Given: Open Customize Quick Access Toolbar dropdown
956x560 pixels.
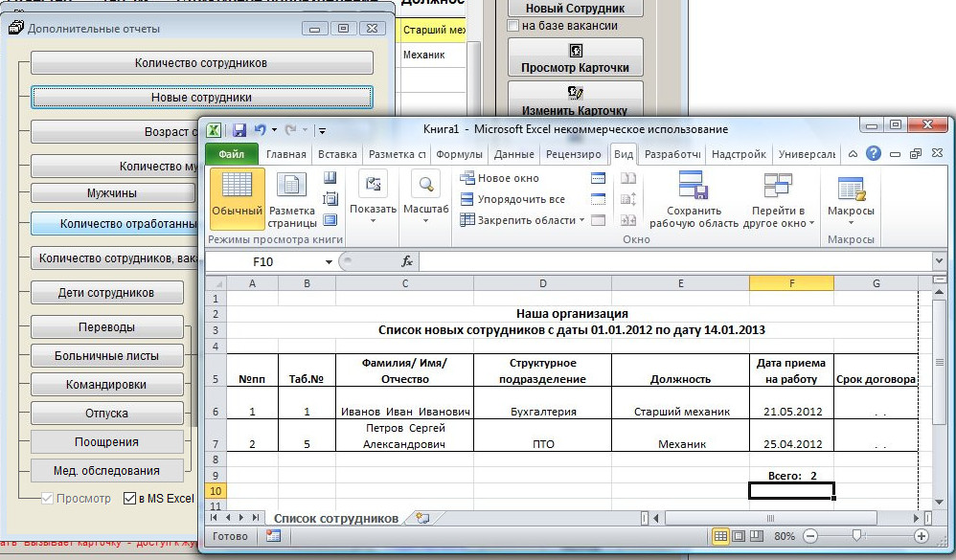Looking at the screenshot, I should point(322,130).
